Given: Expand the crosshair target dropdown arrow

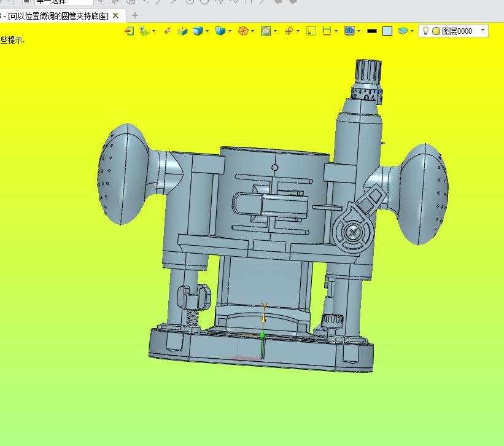Looking at the screenshot, I should pyautogui.click(x=298, y=31).
